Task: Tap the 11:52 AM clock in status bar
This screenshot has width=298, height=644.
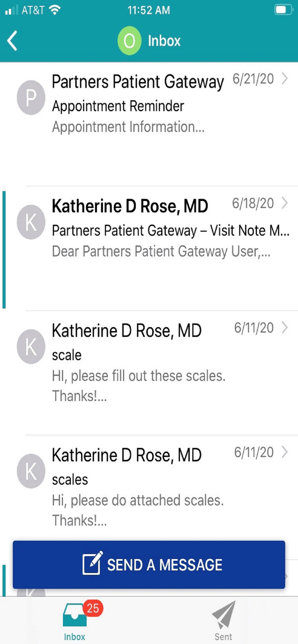Action: [x=149, y=10]
